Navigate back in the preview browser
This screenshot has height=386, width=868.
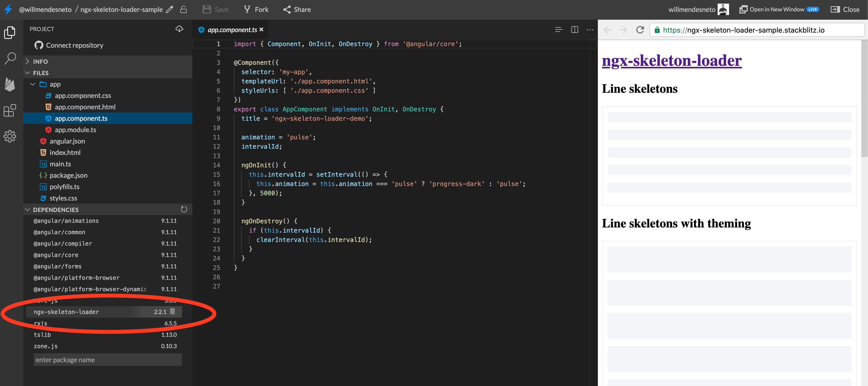[x=607, y=30]
